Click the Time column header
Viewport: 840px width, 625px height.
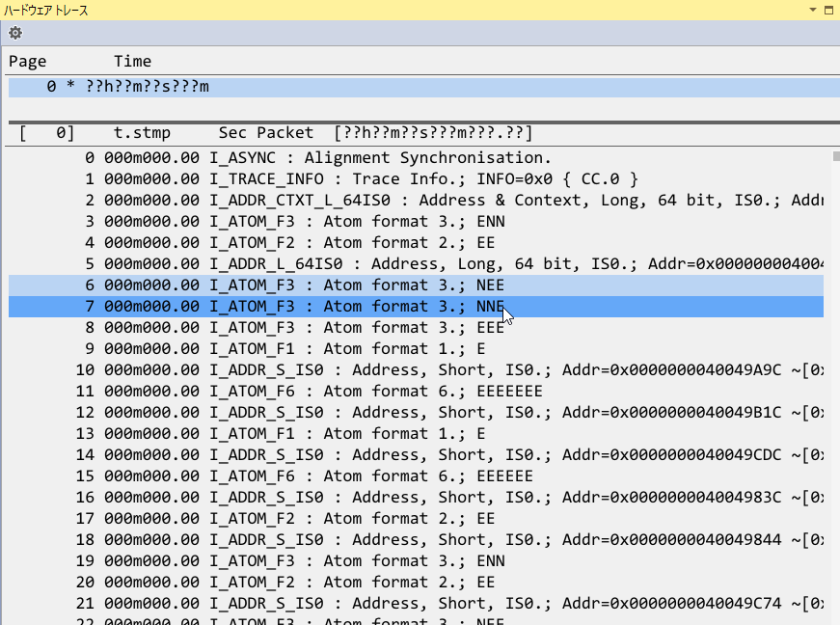(132, 61)
